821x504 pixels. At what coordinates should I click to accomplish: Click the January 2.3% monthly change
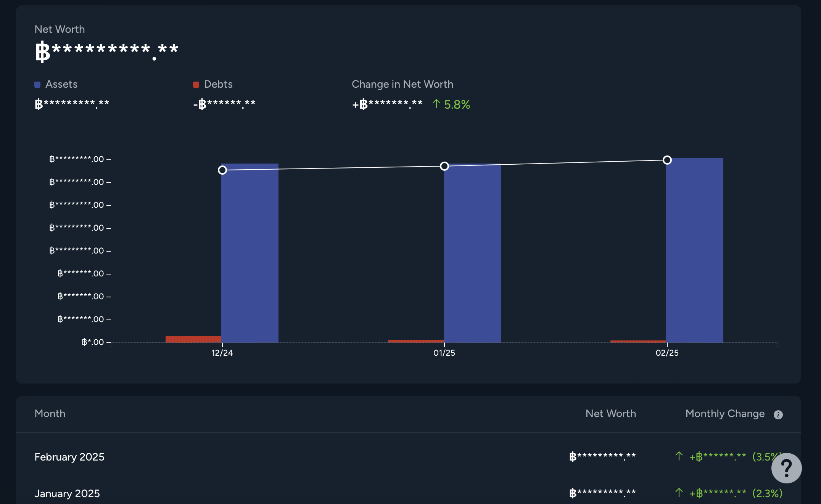[767, 493]
